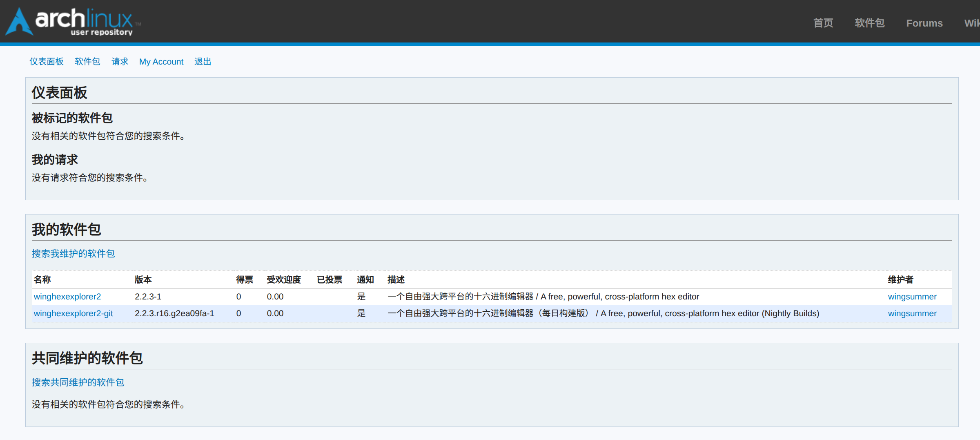Click the 维护者 column header
Image resolution: width=980 pixels, height=440 pixels.
point(901,279)
